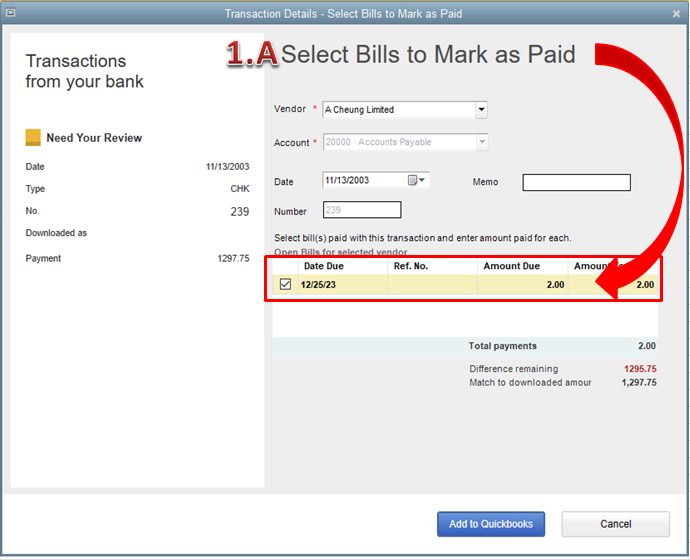Click the yellow Need Your Review icon
The image size is (690, 560).
(x=33, y=137)
